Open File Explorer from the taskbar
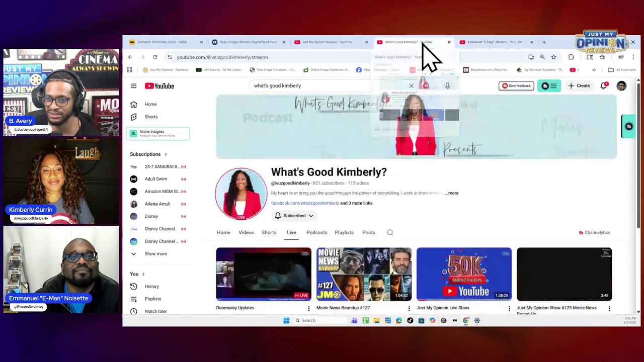644x362 pixels. (376, 320)
